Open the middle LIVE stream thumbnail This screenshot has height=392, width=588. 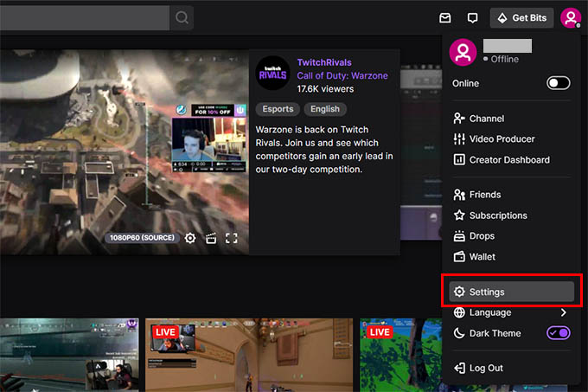point(249,355)
